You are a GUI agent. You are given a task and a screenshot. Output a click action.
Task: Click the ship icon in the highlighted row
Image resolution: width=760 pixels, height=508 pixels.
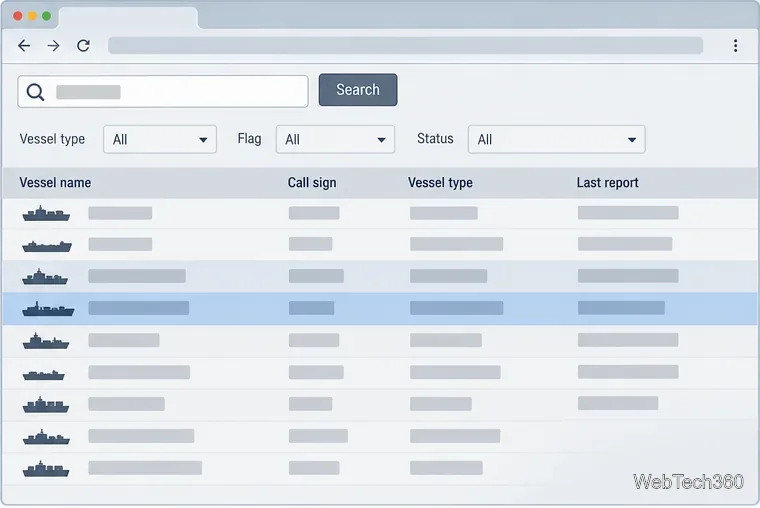(48, 309)
